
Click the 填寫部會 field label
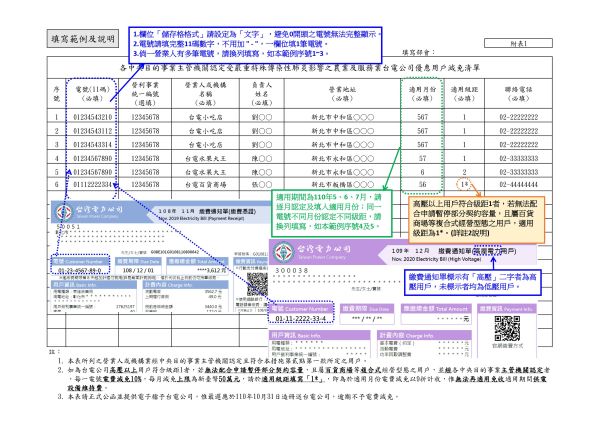tap(418, 52)
